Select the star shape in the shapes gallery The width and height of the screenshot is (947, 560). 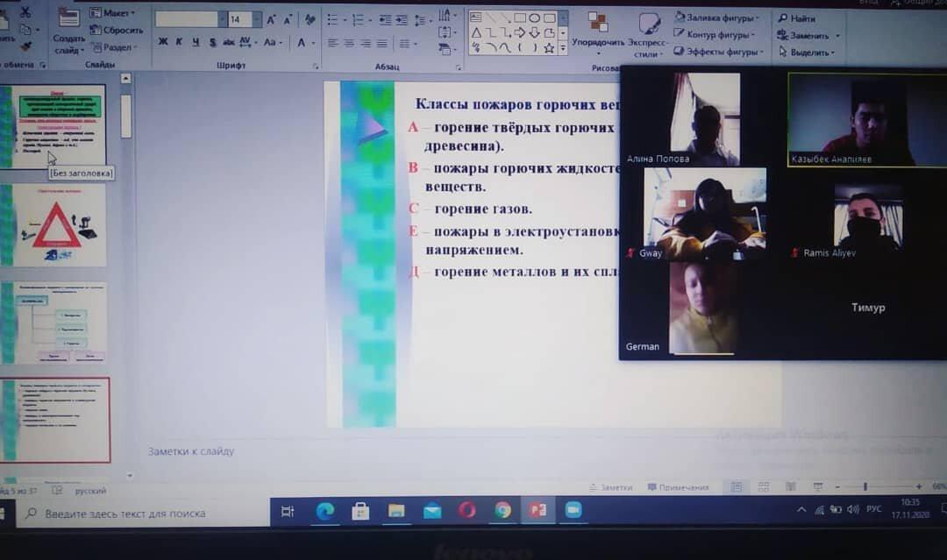pyautogui.click(x=549, y=48)
